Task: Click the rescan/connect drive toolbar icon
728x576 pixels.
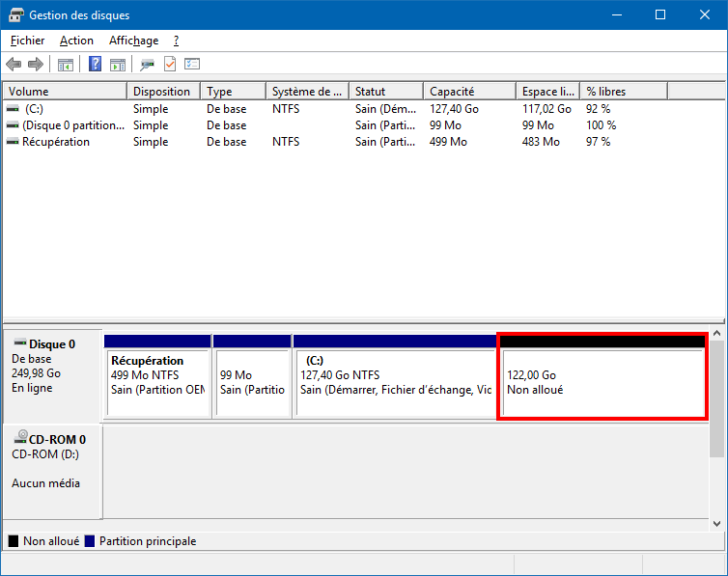Action: (147, 65)
